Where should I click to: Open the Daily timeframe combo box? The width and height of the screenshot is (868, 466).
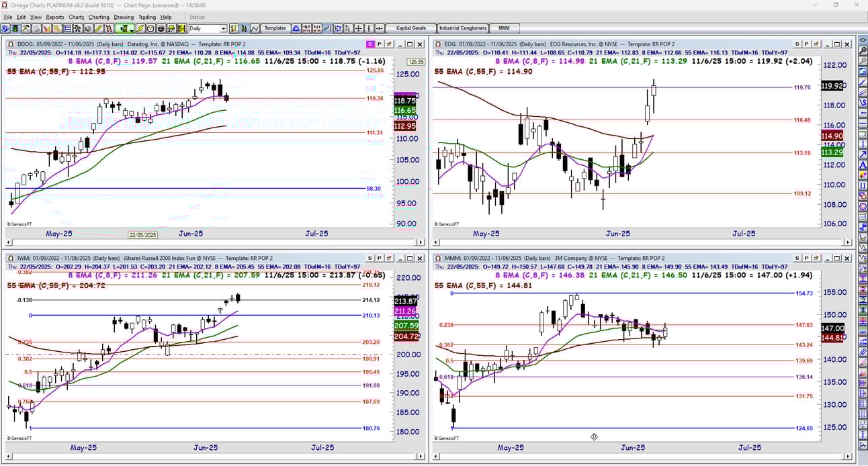pos(208,29)
